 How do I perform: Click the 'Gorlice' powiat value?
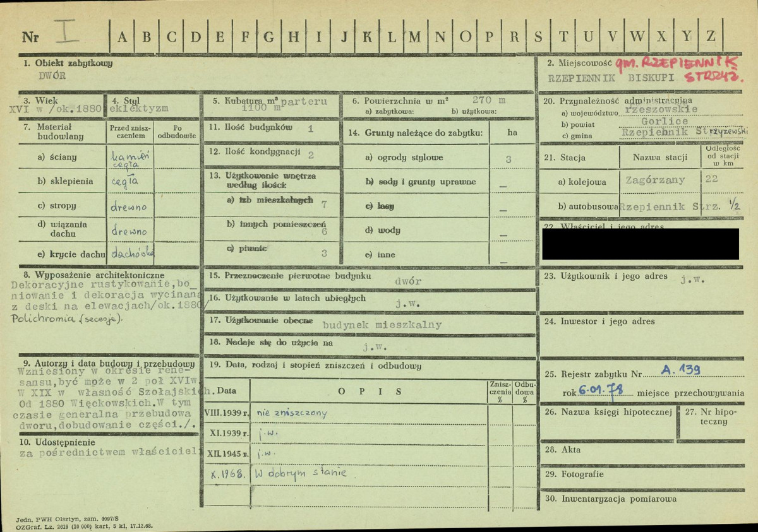coord(665,122)
